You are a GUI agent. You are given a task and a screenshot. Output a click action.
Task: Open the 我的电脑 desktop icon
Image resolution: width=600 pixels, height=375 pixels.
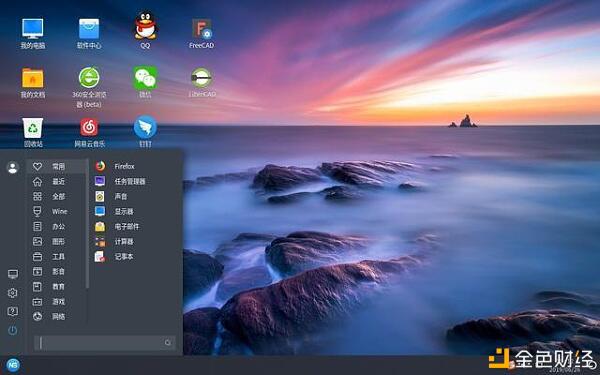33,33
